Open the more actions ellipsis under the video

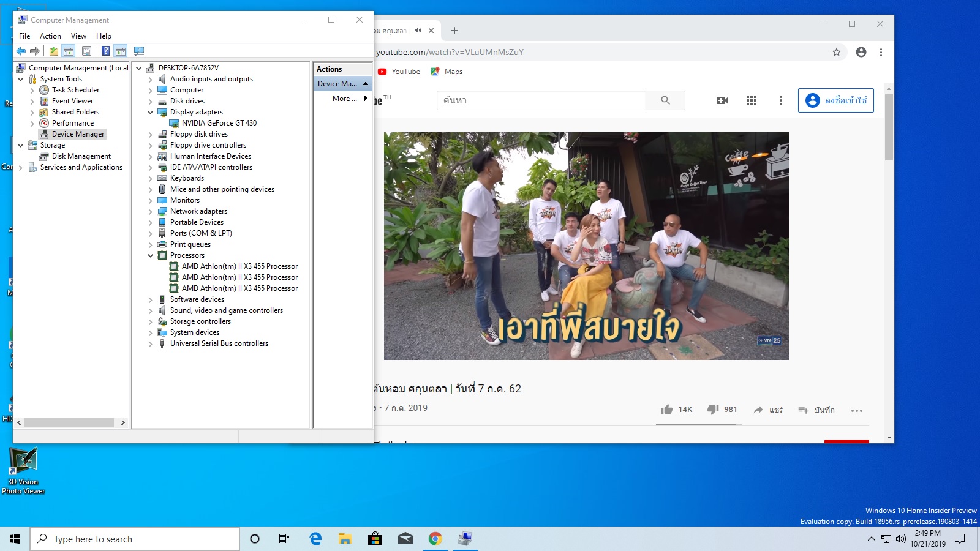(856, 410)
